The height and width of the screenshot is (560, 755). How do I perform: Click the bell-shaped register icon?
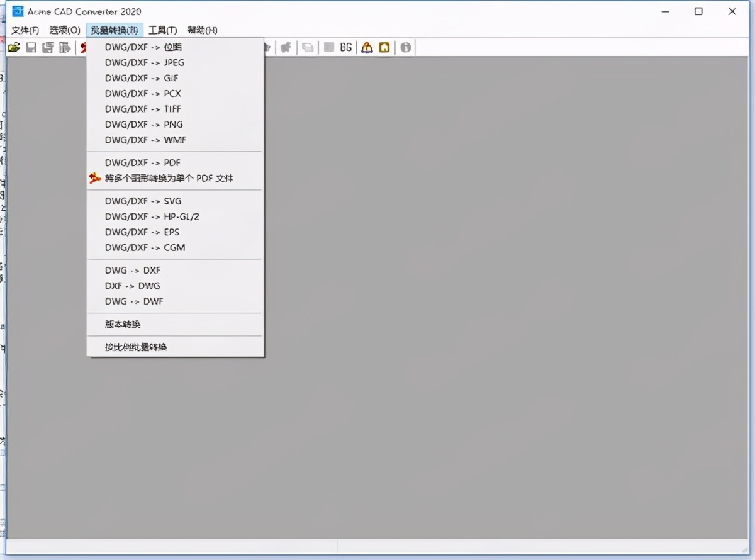pyautogui.click(x=367, y=48)
